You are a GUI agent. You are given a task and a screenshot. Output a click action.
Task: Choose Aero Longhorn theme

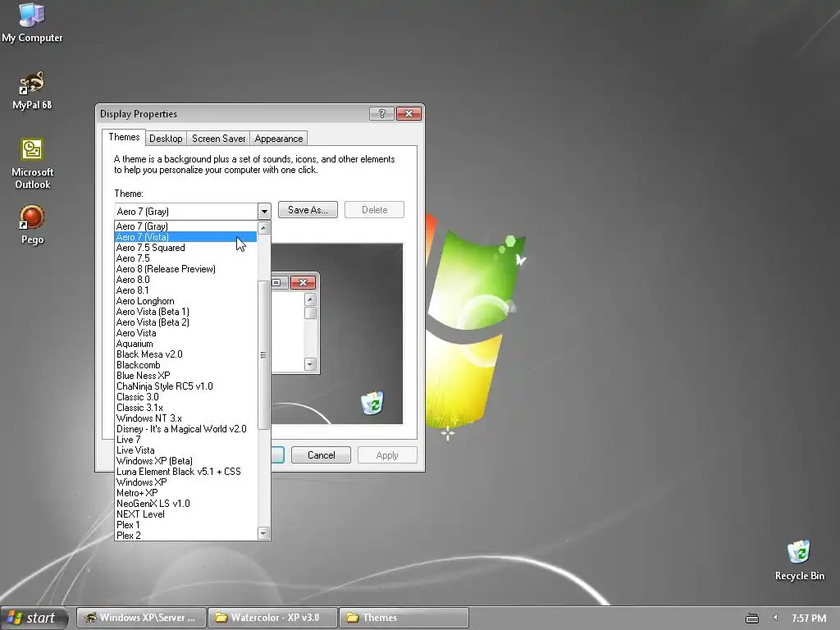(x=186, y=301)
